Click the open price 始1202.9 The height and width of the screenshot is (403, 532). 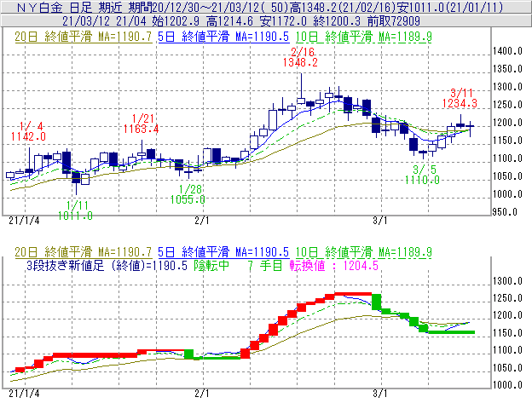[176, 21]
